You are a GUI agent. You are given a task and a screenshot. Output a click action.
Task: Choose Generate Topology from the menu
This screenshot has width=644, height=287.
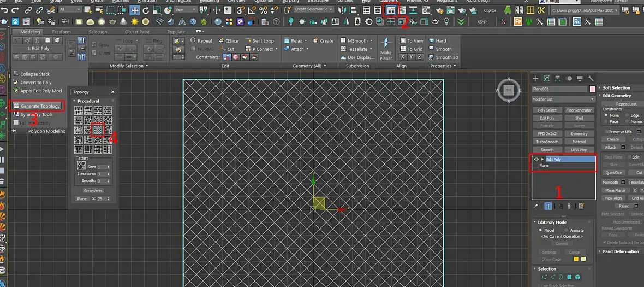(x=40, y=106)
